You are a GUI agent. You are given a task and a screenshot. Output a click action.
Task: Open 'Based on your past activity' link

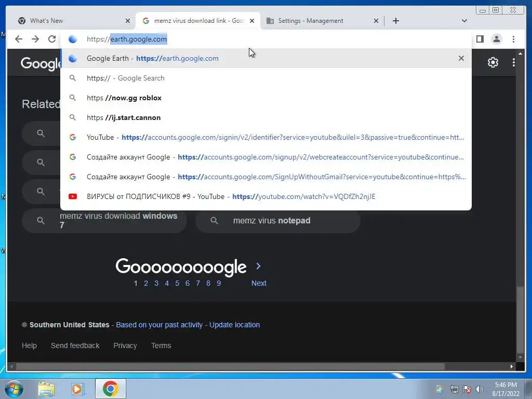point(159,325)
